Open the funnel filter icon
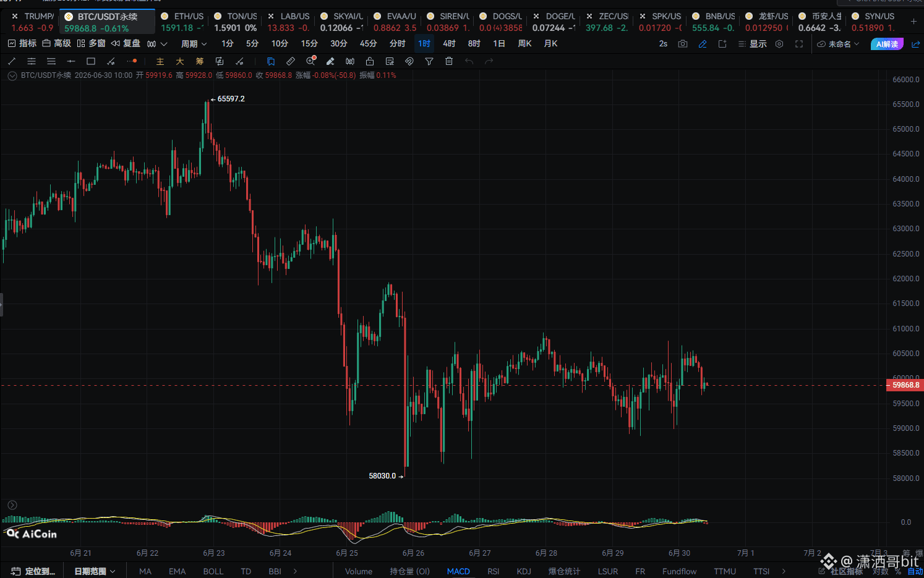924x578 pixels. [429, 61]
